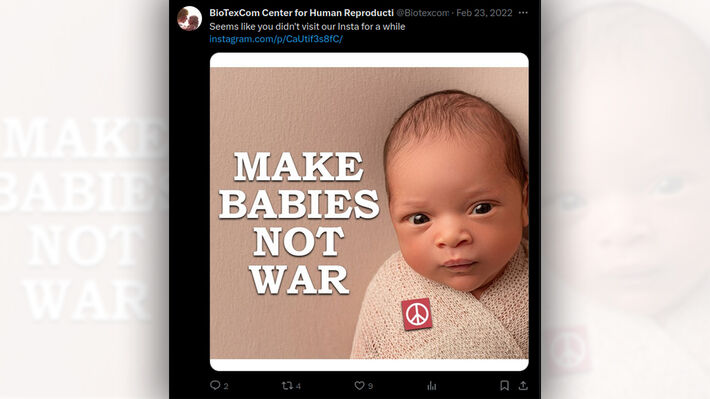
Task: Bookmark the BioTexCom tweet
Action: [x=504, y=385]
